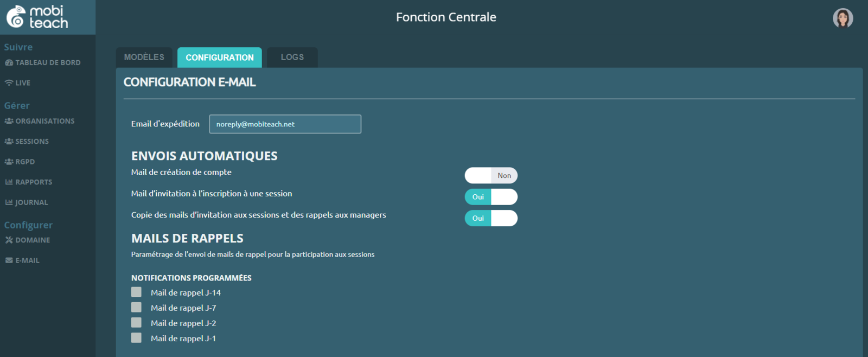Open the user avatar profile menu
The width and height of the screenshot is (868, 357).
[x=843, y=18]
